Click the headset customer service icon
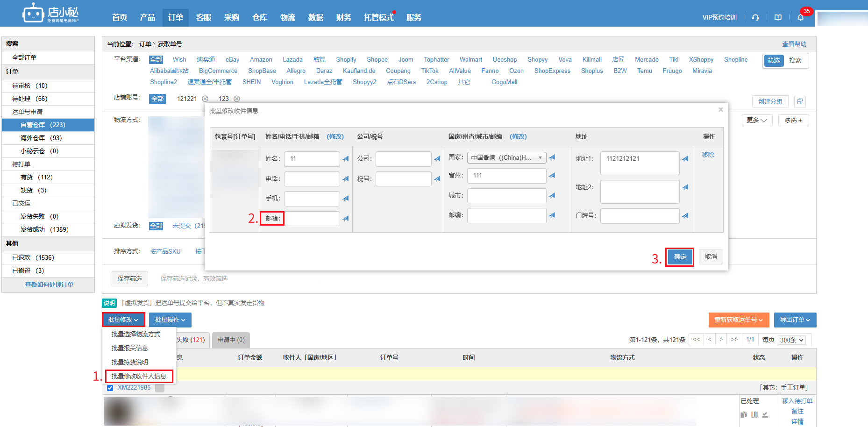 tap(755, 17)
